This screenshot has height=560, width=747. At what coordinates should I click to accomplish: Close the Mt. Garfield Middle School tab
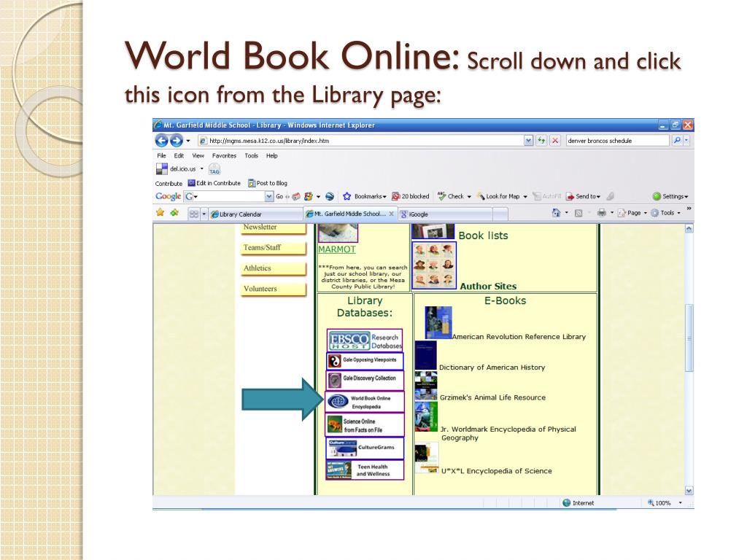tap(391, 214)
